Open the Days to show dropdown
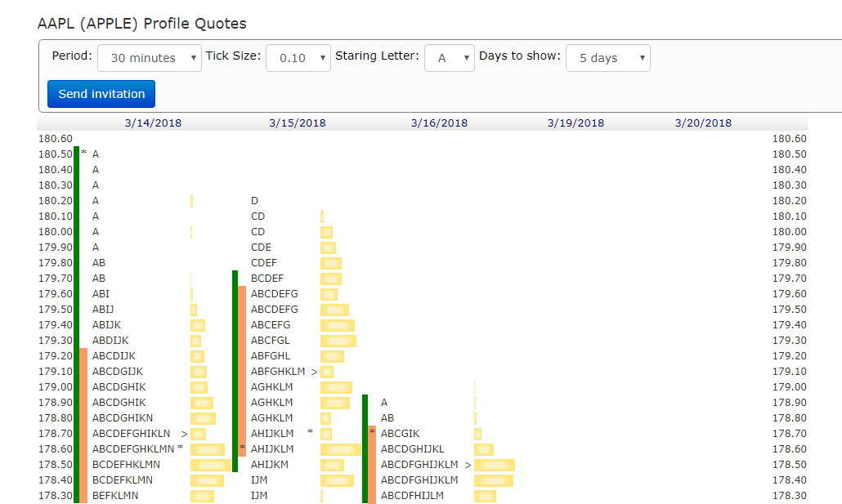Viewport: 842px width, 504px height. pyautogui.click(x=608, y=58)
